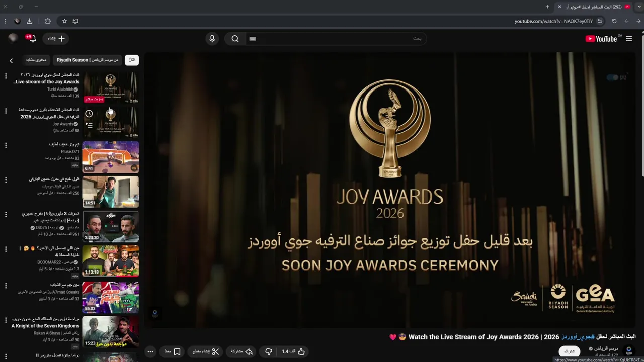The image size is (644, 362).
Task: Open the 14:51 video thumbnail
Action: (x=111, y=192)
